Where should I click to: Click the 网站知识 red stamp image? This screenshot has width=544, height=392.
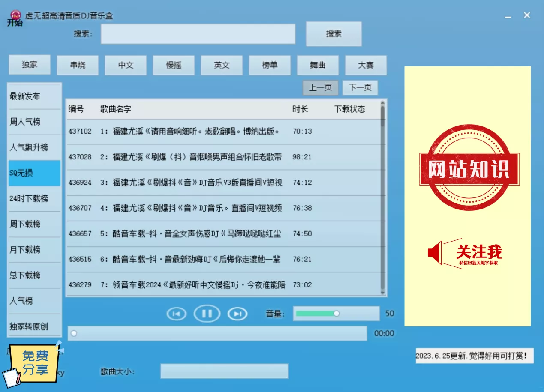(x=469, y=168)
